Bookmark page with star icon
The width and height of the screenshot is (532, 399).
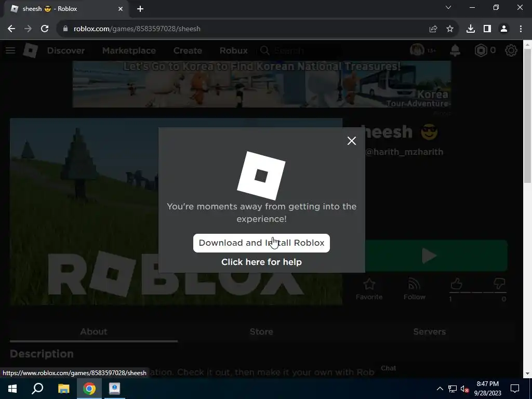coord(450,29)
